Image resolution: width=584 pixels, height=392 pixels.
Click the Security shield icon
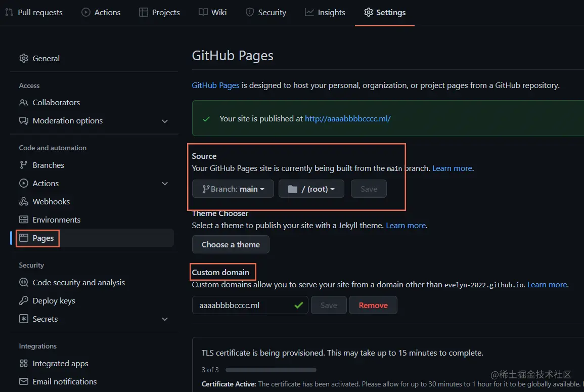click(250, 12)
